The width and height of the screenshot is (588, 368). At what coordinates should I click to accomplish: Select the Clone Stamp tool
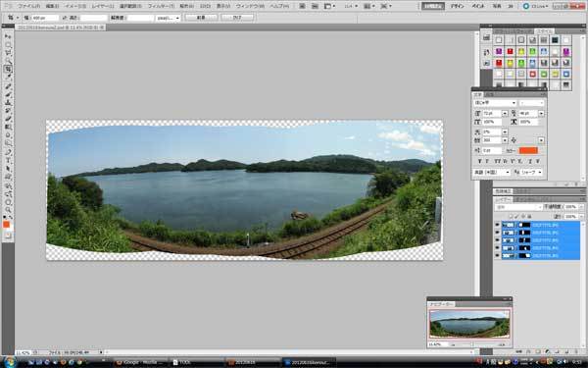click(8, 102)
